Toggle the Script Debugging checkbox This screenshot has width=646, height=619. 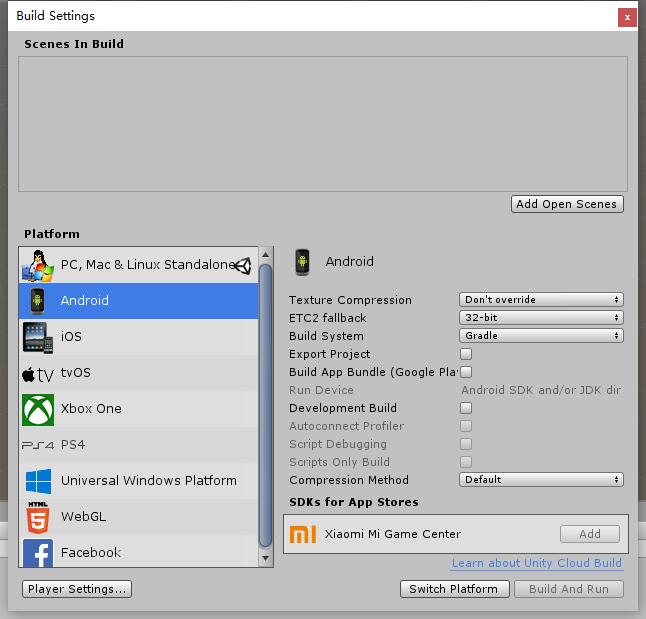[x=466, y=444]
